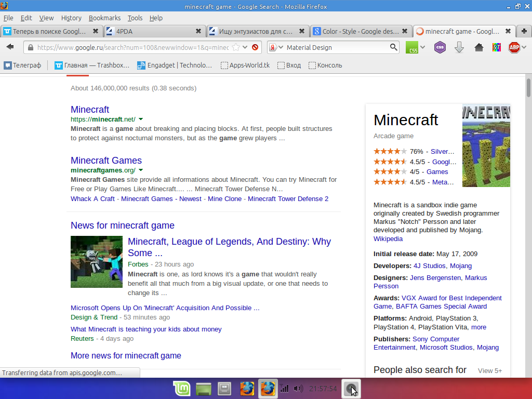Screen dimensions: 532x399
Task: Click the volume speaker tray icon
Action: [298, 389]
